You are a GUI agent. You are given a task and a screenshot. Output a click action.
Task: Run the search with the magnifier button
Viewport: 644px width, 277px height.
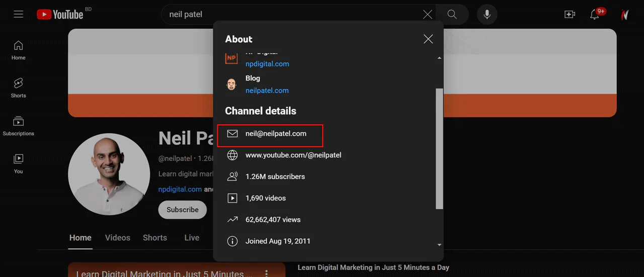(452, 15)
